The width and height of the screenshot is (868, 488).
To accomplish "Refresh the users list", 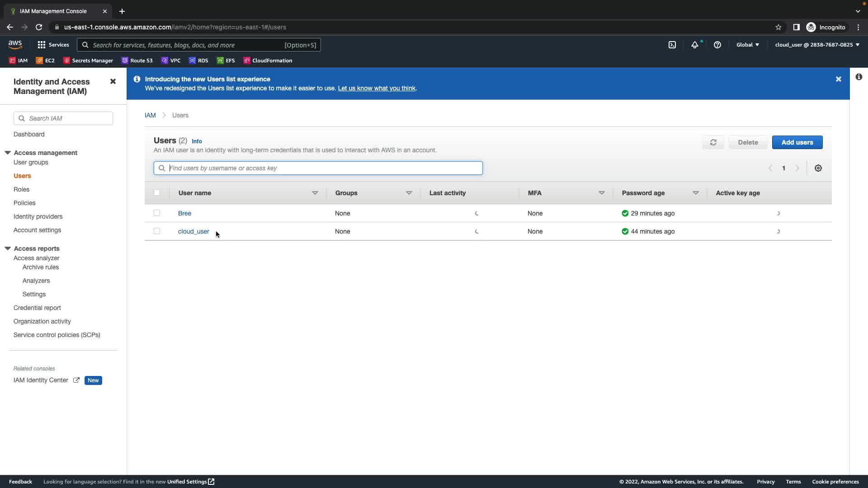I will tap(713, 142).
